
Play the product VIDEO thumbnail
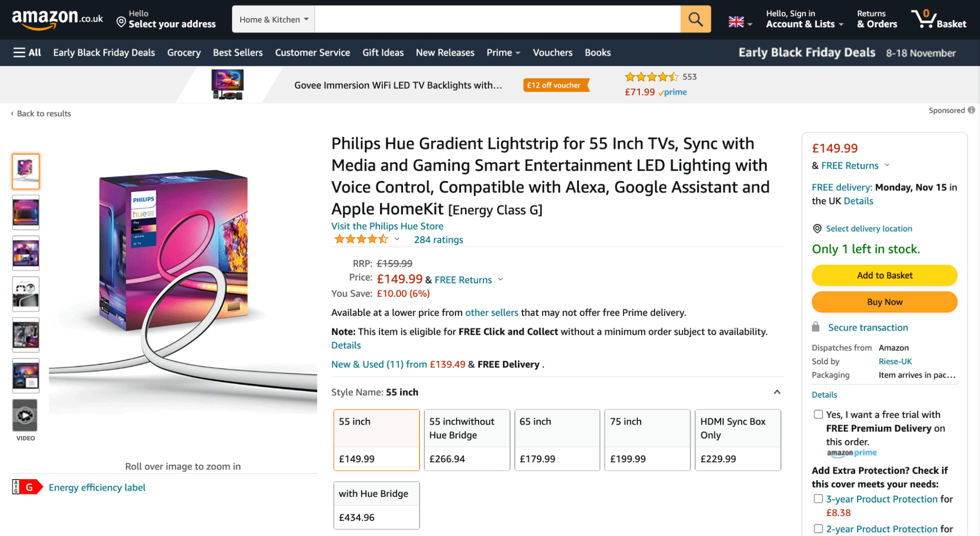pyautogui.click(x=25, y=415)
